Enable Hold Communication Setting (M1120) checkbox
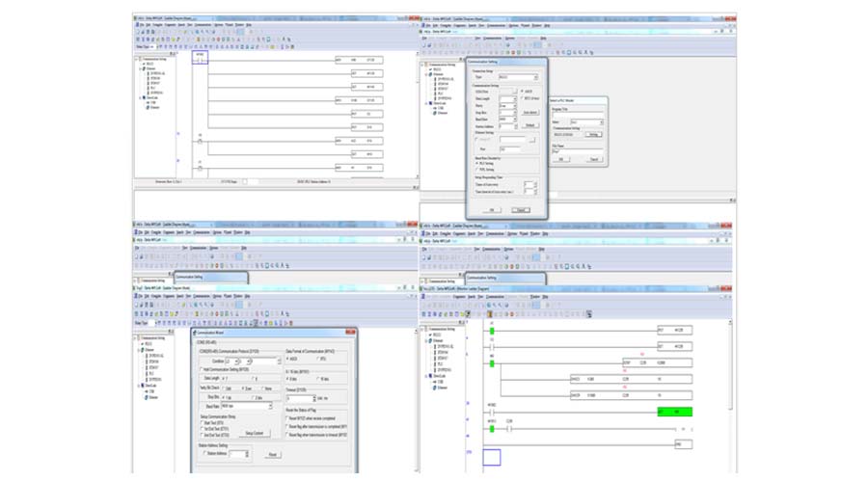The height and width of the screenshot is (482, 868). pos(202,369)
